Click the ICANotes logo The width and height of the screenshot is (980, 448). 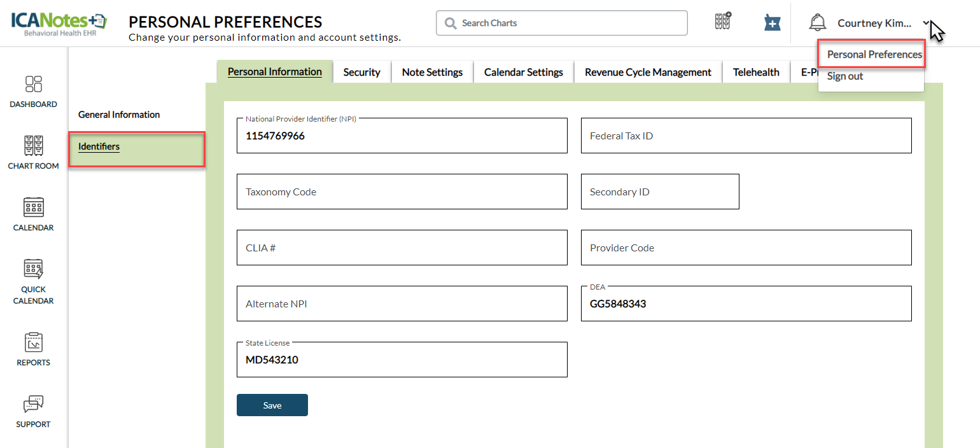point(59,23)
